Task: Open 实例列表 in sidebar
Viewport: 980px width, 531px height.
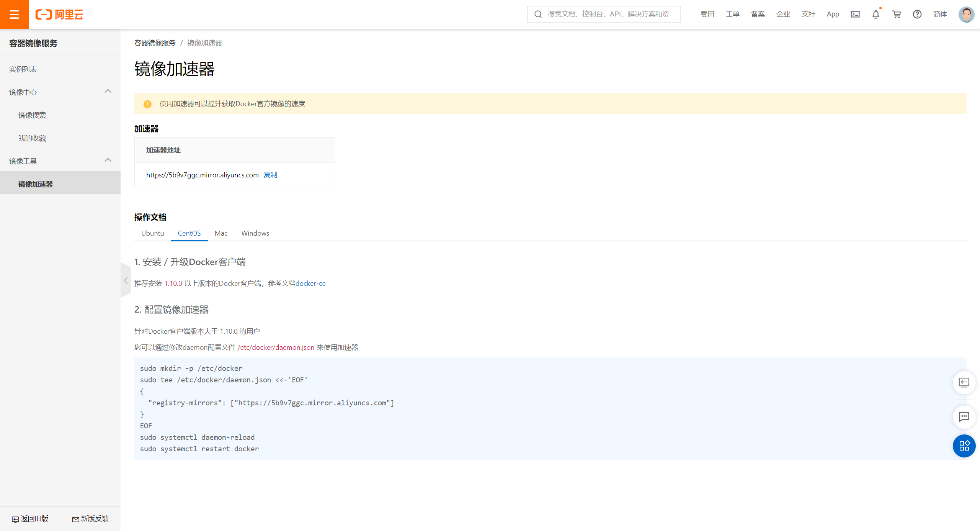Action: [x=60, y=69]
